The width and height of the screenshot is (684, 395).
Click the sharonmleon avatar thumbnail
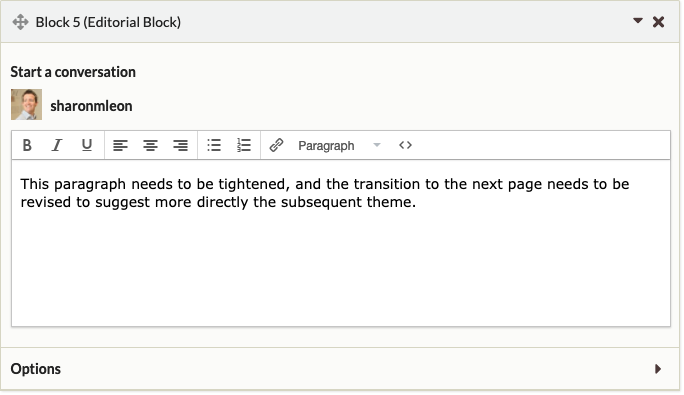(27, 105)
